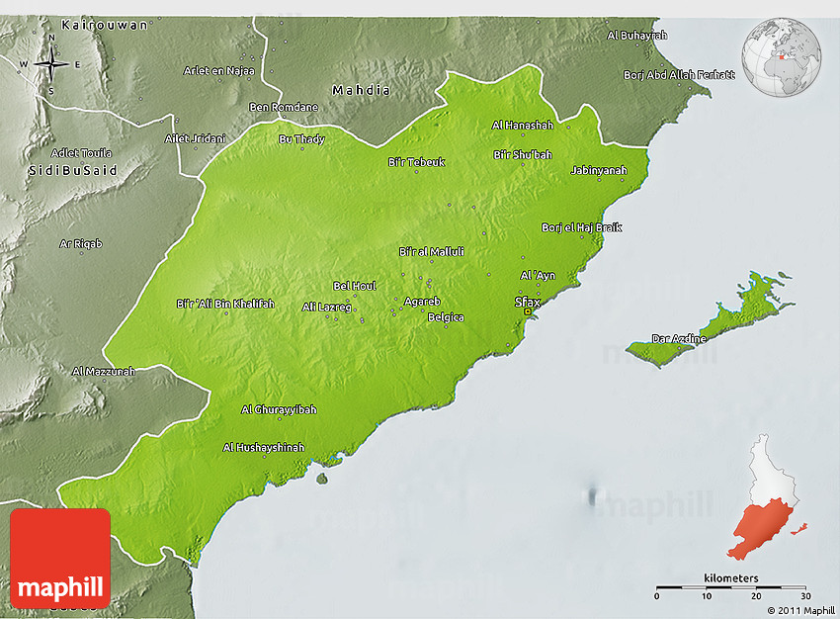Open the © 2011 Maphill copyright link
The image size is (840, 619).
(x=798, y=610)
